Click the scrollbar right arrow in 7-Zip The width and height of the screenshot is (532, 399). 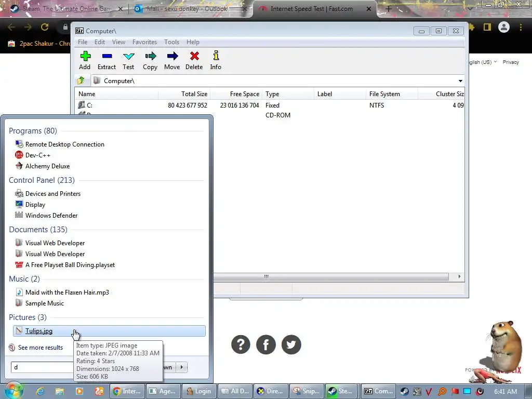point(459,276)
